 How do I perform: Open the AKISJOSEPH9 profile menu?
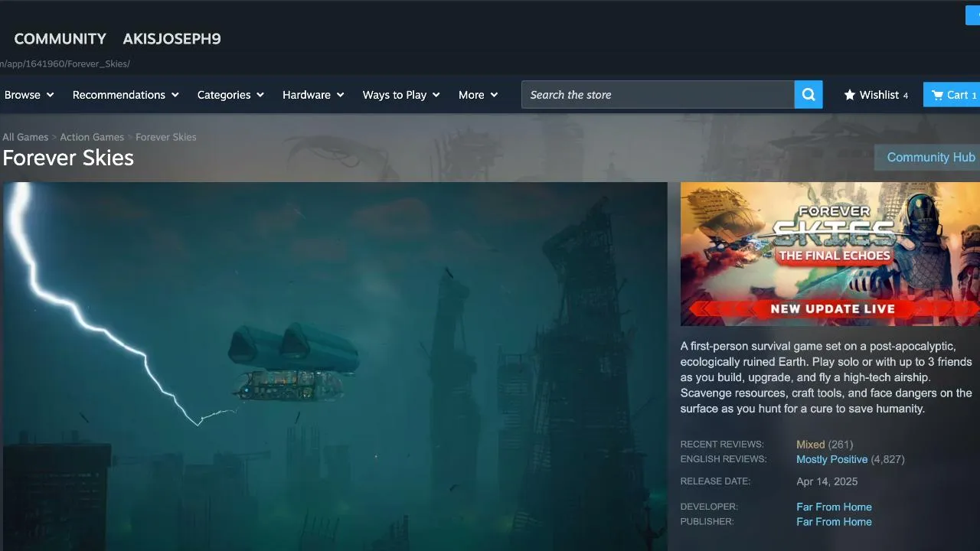point(171,39)
